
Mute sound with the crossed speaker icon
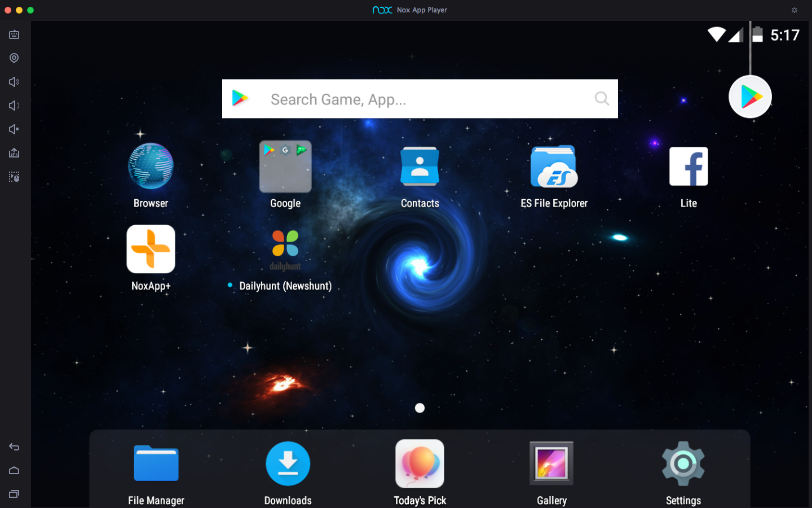coord(14,129)
